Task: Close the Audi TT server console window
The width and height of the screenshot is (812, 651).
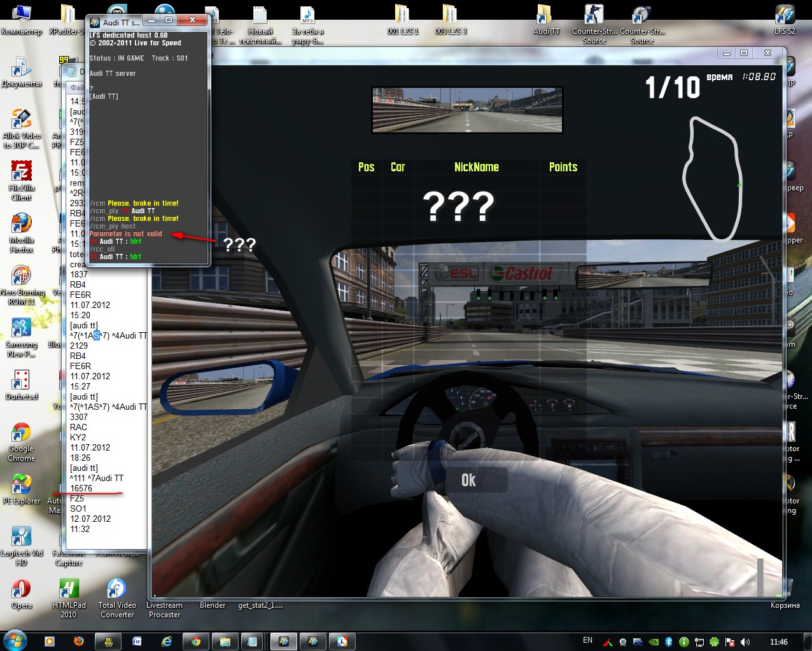Action: (191, 21)
